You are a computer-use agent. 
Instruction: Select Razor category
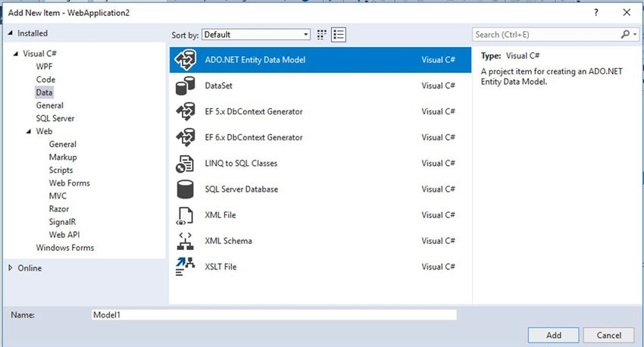[x=59, y=209]
